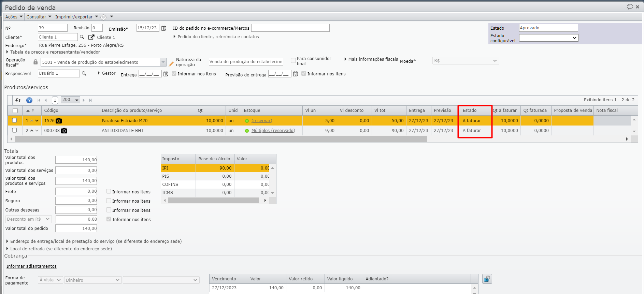Click the search magnifier next to Cliente field
Image resolution: width=644 pixels, height=294 pixels.
[x=82, y=37]
